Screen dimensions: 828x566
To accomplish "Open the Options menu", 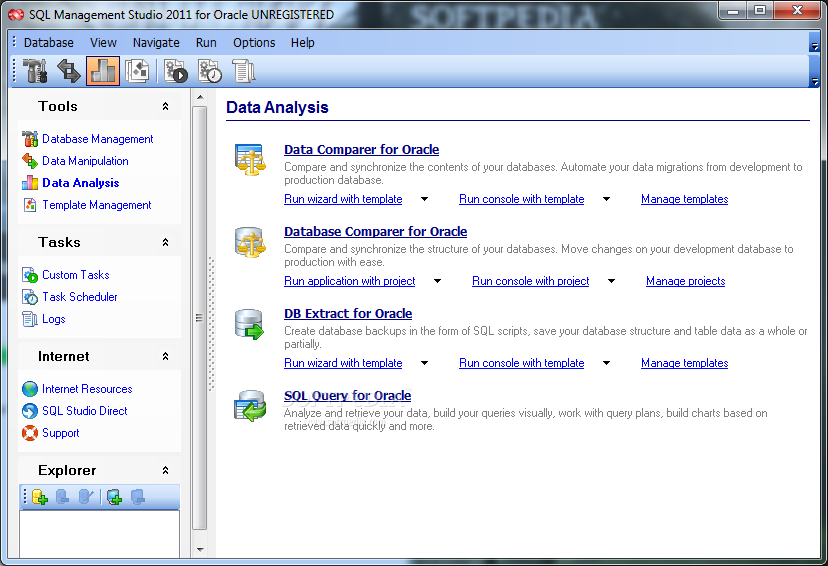I will 254,43.
